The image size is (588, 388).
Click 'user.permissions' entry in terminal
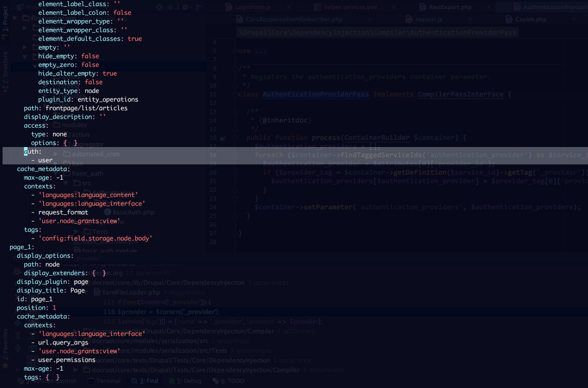pos(67,360)
